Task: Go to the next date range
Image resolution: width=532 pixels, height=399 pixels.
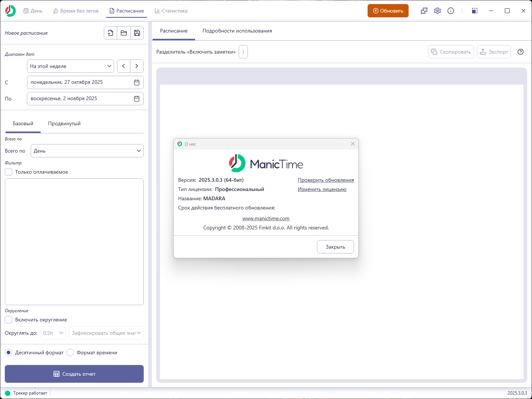Action: tap(137, 66)
